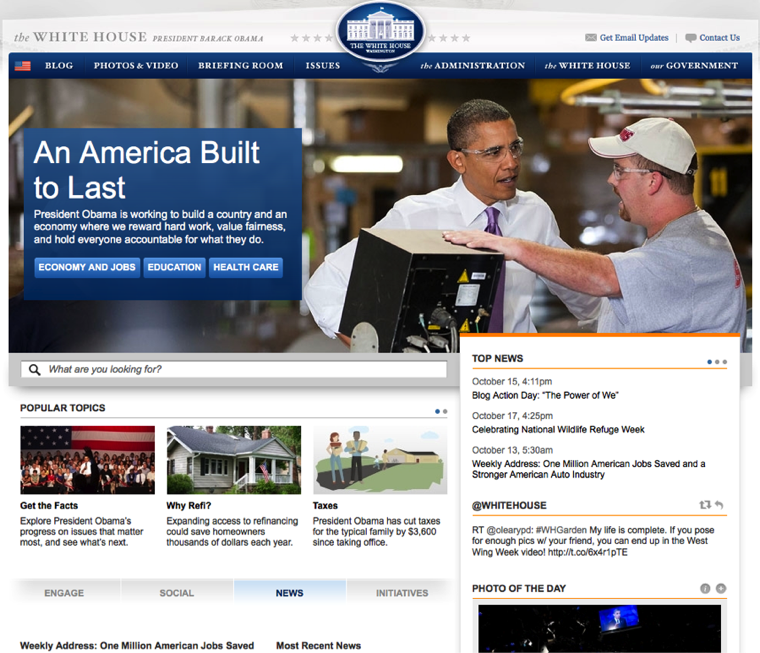Click the #WHGarden hashtag link
The height and width of the screenshot is (653, 760).
[561, 530]
